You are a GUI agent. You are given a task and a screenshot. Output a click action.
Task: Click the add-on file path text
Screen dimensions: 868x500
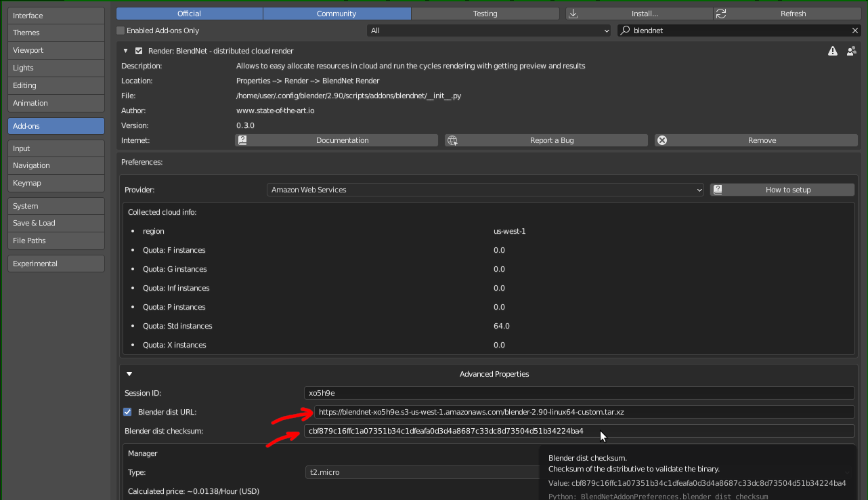pyautogui.click(x=349, y=96)
